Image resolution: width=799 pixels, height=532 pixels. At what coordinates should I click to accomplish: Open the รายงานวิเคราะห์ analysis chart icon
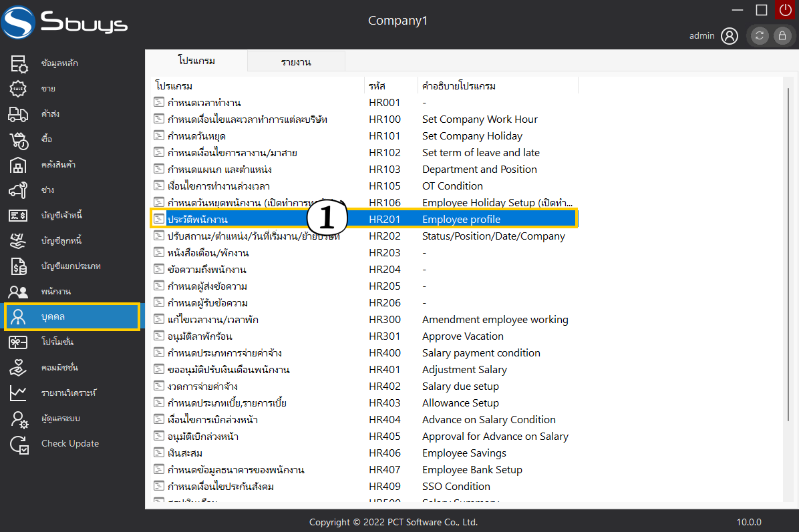click(x=18, y=393)
